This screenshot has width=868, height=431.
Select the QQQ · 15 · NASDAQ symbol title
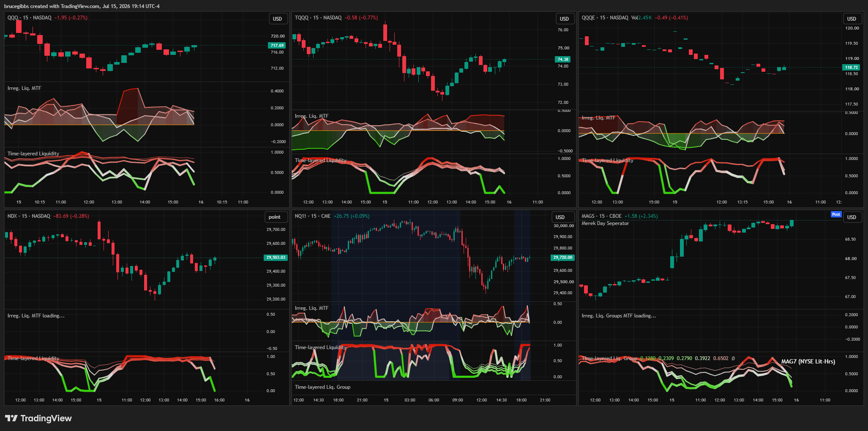[30, 18]
